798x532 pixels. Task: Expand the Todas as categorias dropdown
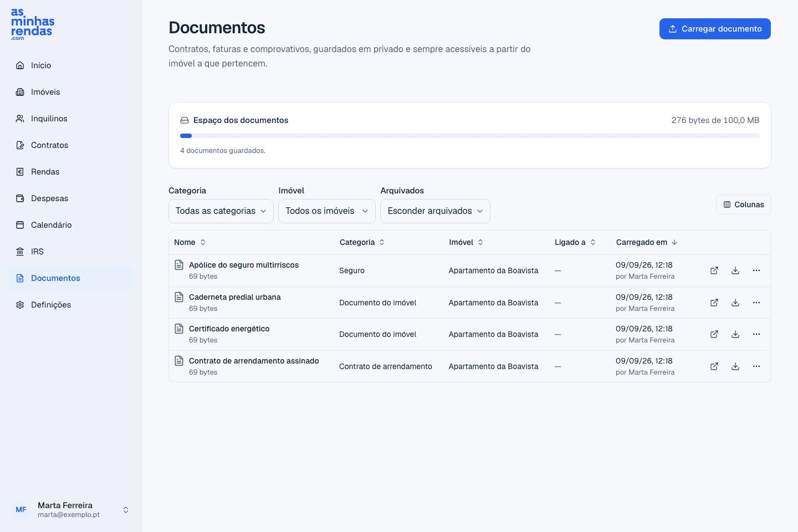(x=221, y=211)
